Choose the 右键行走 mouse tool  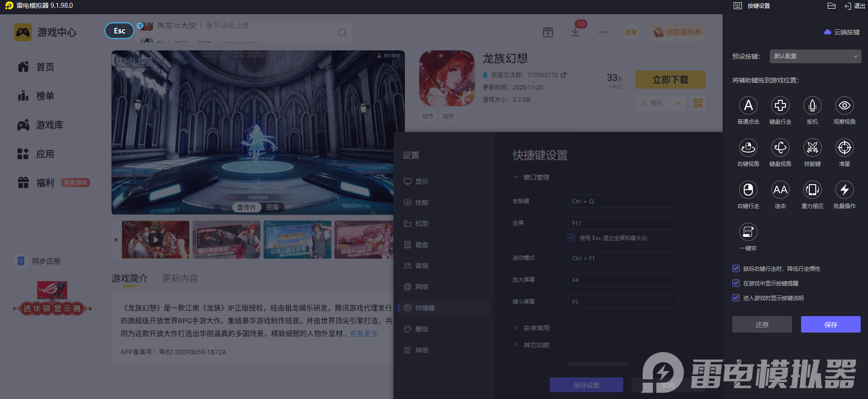(748, 190)
